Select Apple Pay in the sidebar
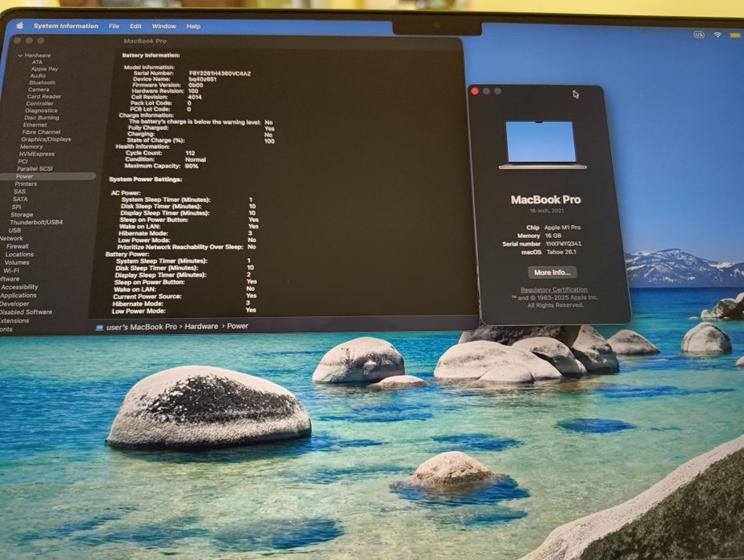Viewport: 744px width, 560px height. tap(45, 69)
